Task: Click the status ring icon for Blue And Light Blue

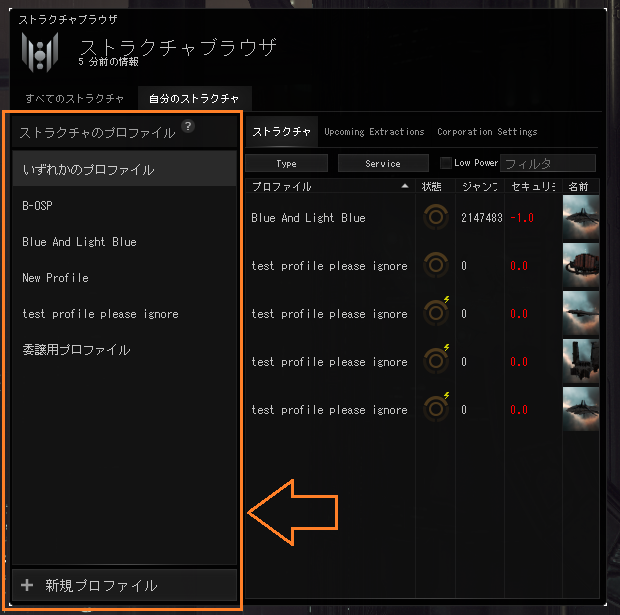Action: click(x=436, y=217)
